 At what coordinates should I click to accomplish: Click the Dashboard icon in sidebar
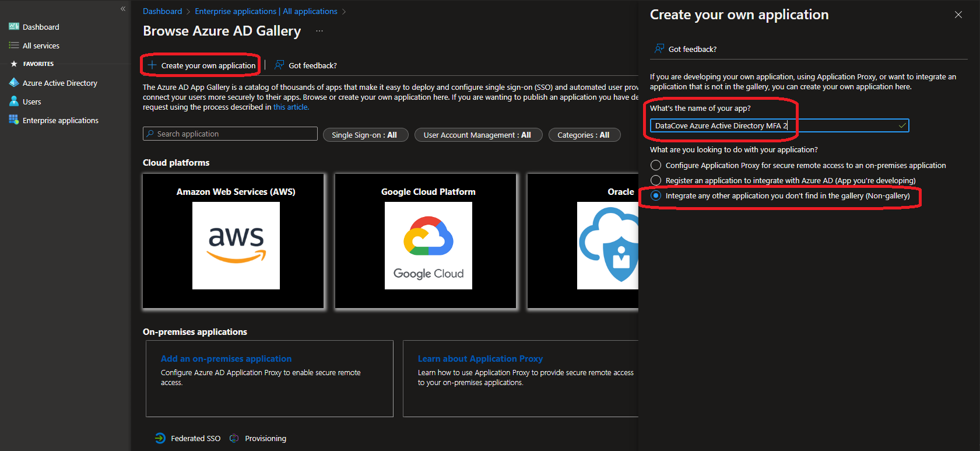14,27
